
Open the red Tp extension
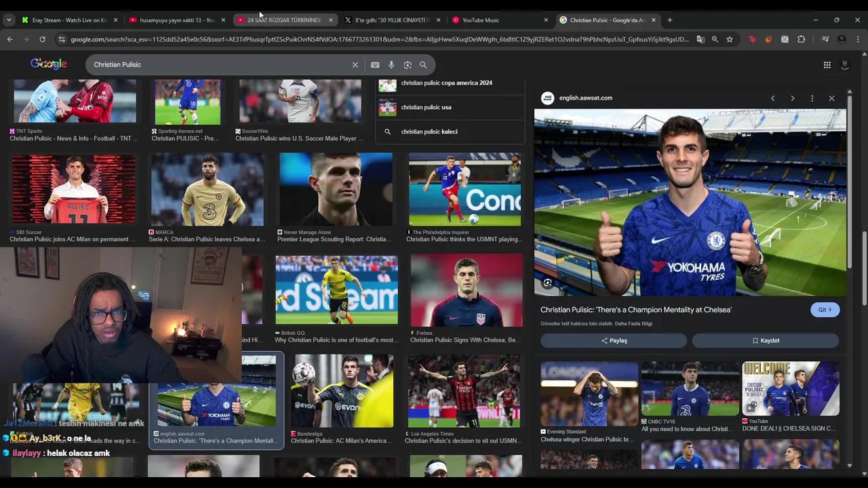752,39
